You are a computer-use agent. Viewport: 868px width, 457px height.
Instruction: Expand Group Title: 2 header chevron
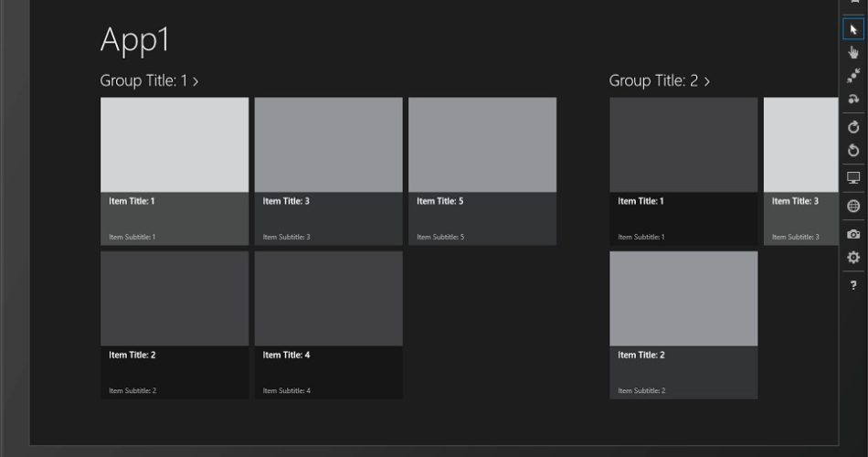[706, 81]
